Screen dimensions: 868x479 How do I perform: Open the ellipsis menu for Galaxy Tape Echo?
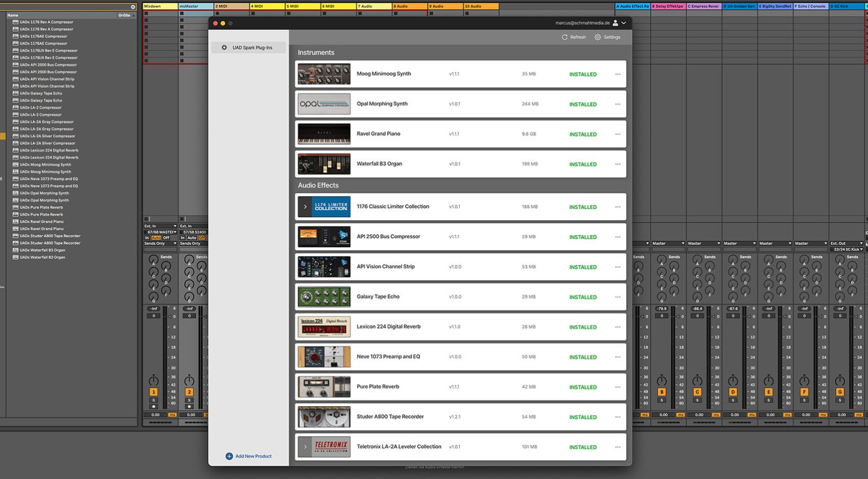(617, 297)
